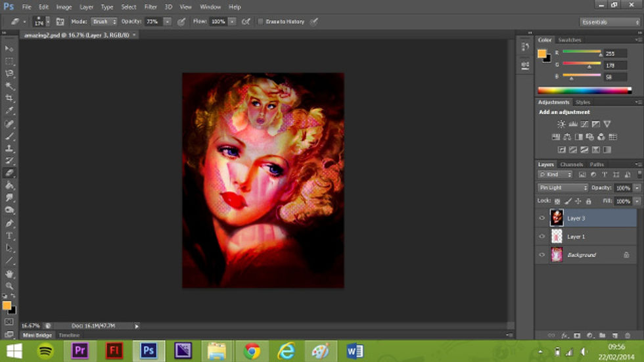The image size is (644, 362).
Task: Open the Image menu
Action: [64, 7]
